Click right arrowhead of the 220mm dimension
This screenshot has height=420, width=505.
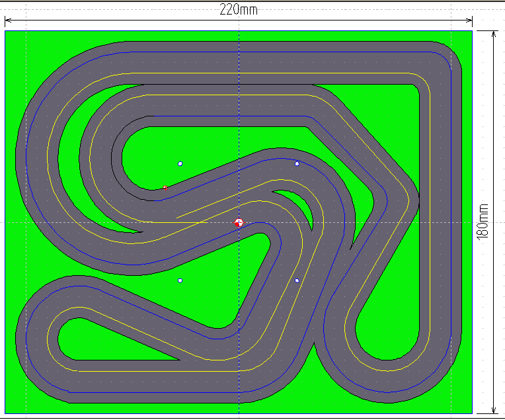pyautogui.click(x=469, y=20)
